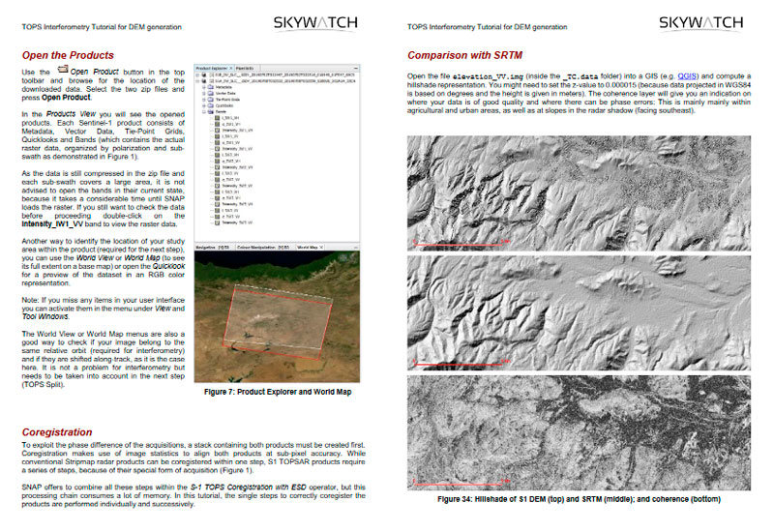Click "Intensity_IW1_VV" bold text in paragraph
The width and height of the screenshot is (774, 532).
point(52,224)
